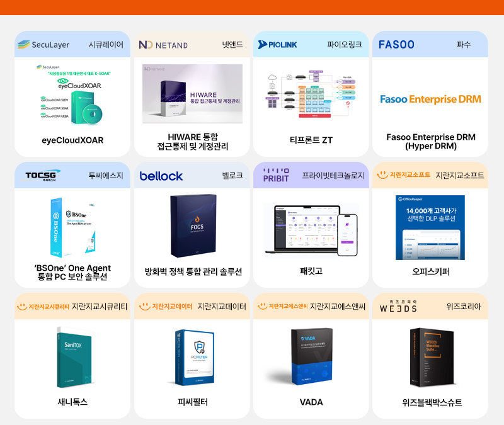Open the eyeCloudXOAR product image
This screenshot has height=425, width=504.
coord(72,95)
